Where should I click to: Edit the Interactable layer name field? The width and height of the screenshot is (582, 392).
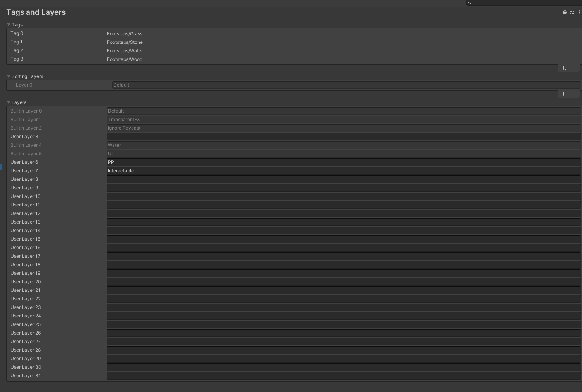(x=343, y=171)
